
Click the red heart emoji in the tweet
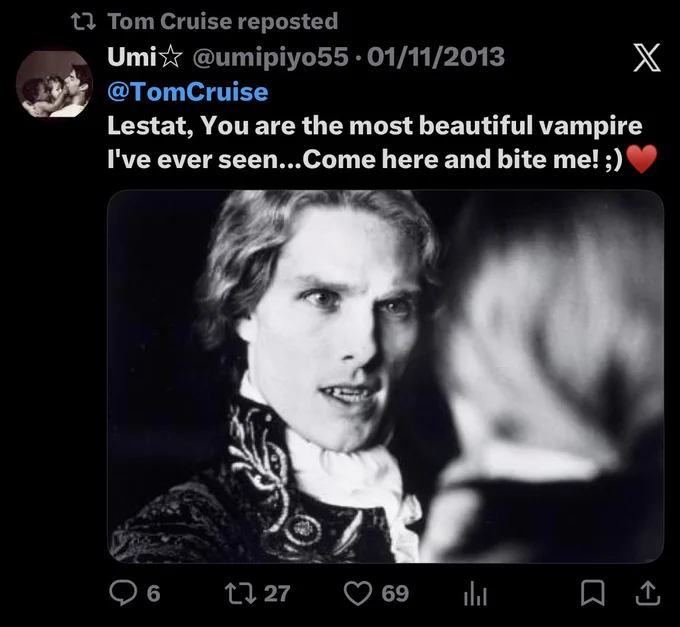coord(642,159)
